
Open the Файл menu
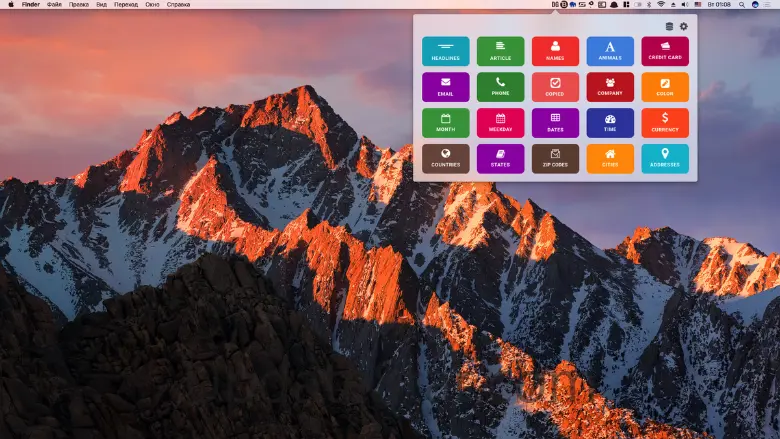tap(54, 5)
